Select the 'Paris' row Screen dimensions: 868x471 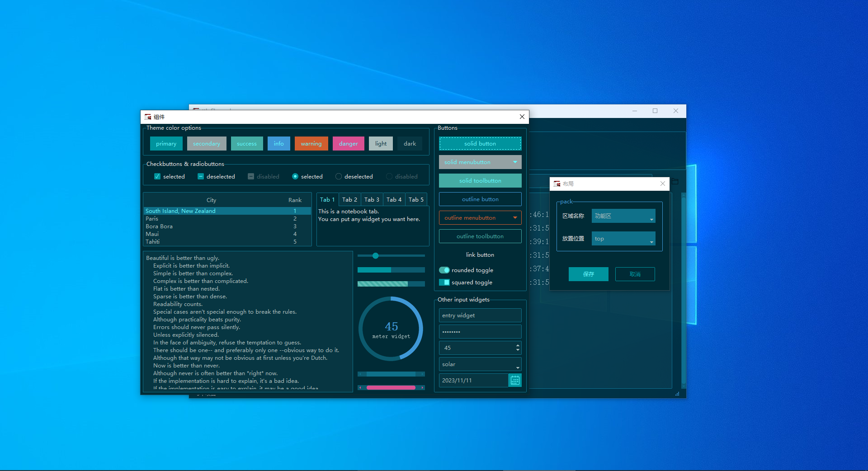pyautogui.click(x=227, y=219)
